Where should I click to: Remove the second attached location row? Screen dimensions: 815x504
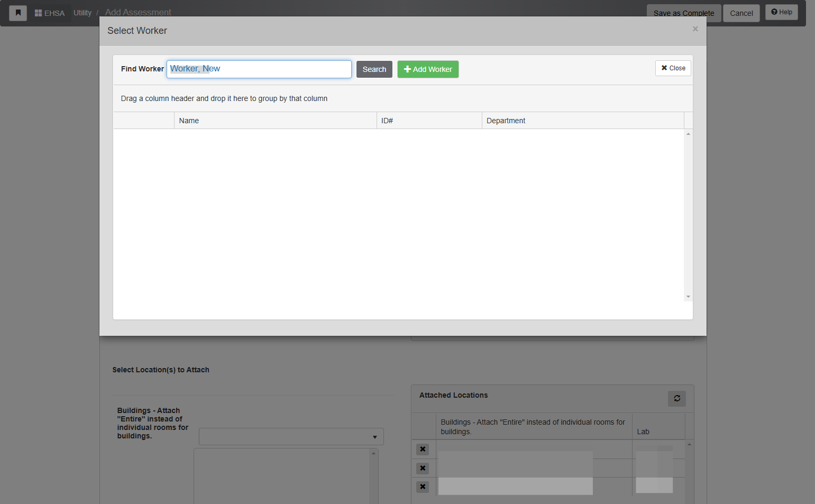pos(423,468)
